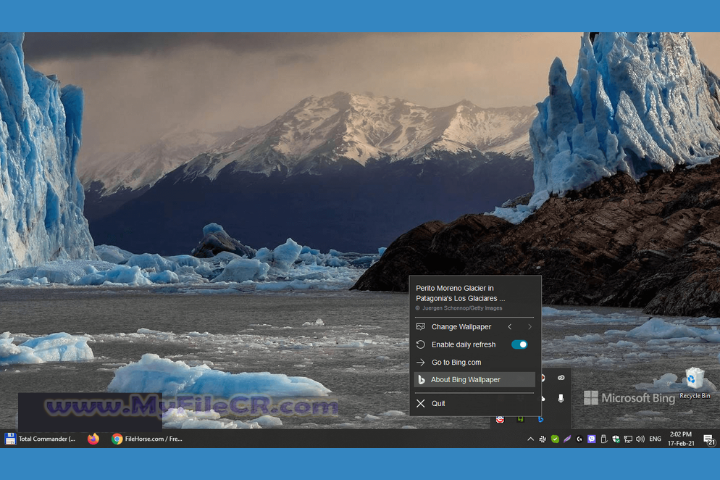Image resolution: width=720 pixels, height=480 pixels.
Task: Click the ENG language indicator
Action: pos(655,439)
